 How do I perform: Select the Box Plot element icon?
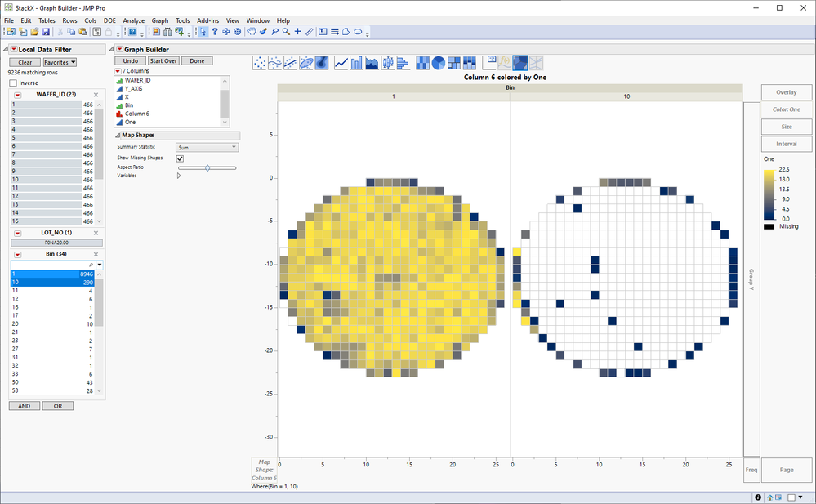[388, 63]
